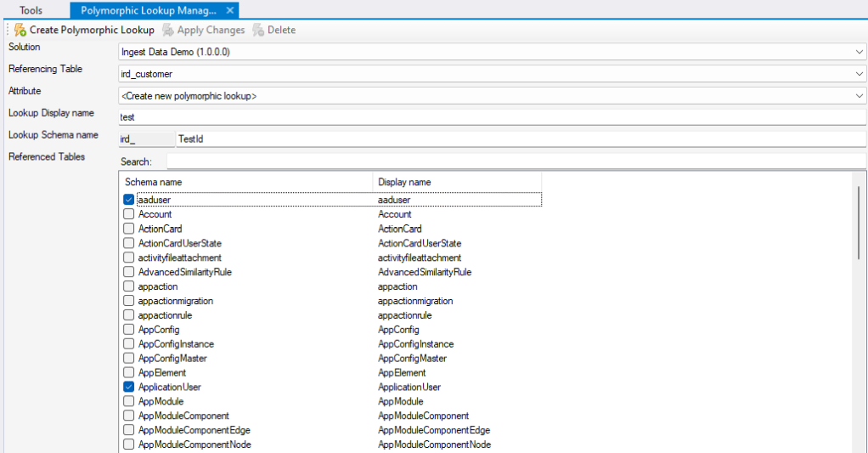Image resolution: width=868 pixels, height=453 pixels.
Task: Click into the Search input field
Action: tap(516, 161)
